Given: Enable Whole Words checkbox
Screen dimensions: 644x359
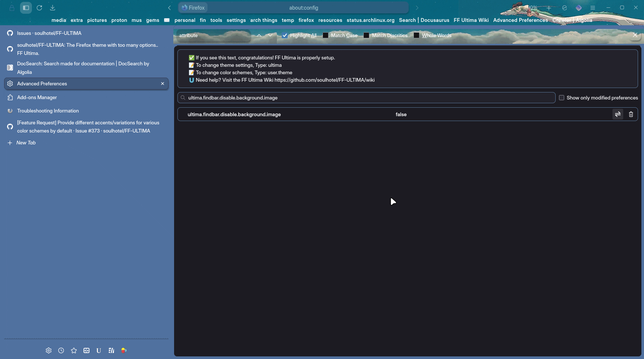Looking at the screenshot, I should (x=416, y=36).
